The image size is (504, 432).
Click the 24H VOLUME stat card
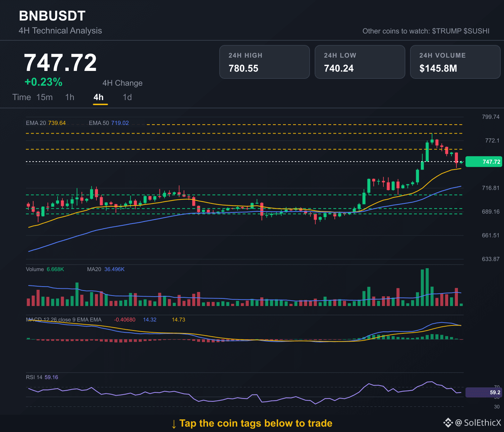coord(455,62)
